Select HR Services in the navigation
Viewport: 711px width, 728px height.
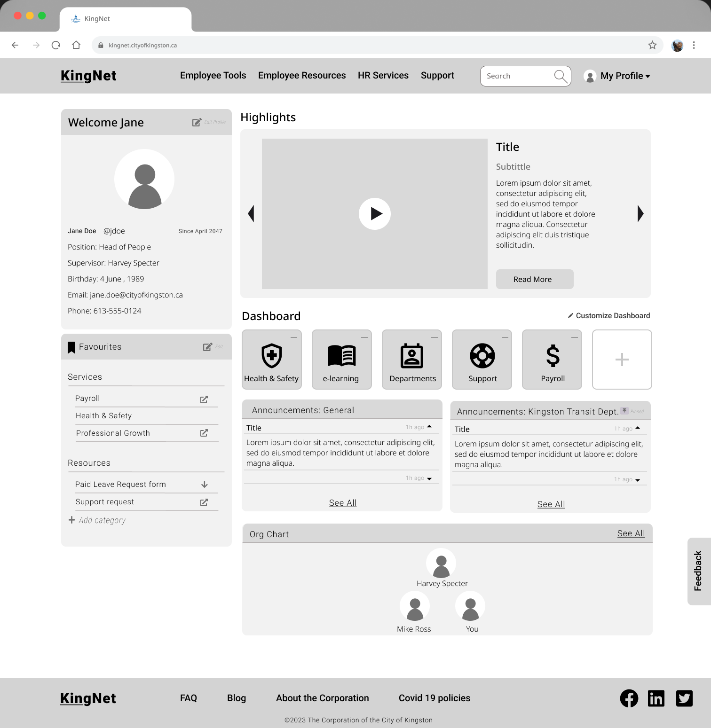(x=383, y=75)
